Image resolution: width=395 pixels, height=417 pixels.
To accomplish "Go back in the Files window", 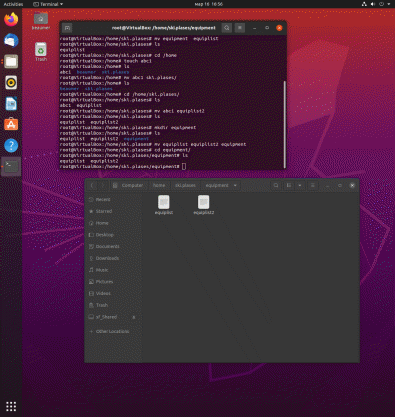I will click(x=92, y=185).
